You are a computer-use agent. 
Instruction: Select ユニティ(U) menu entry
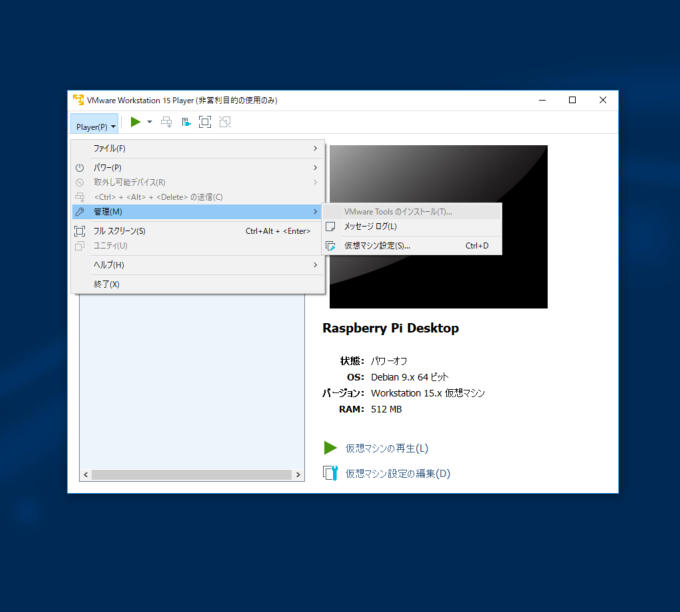pos(198,246)
